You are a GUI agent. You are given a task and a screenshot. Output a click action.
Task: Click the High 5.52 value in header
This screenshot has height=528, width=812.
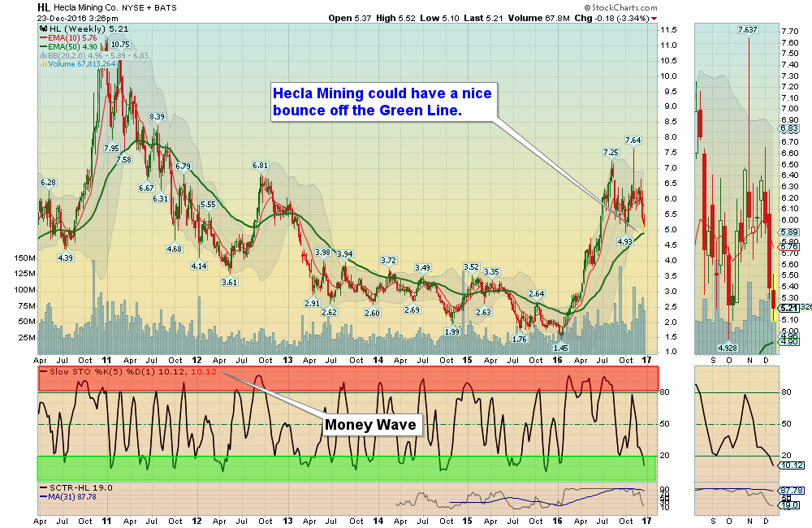[395, 18]
